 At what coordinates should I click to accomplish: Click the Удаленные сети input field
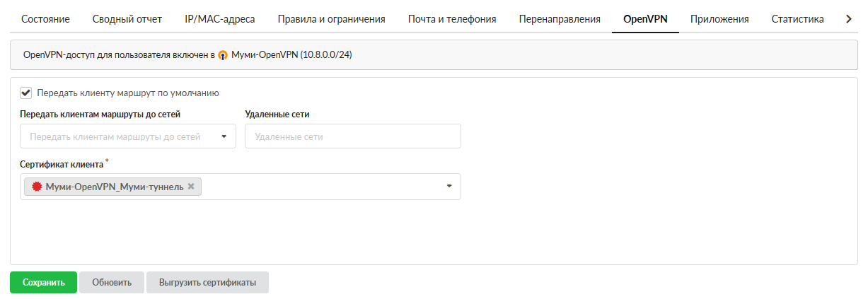point(352,137)
